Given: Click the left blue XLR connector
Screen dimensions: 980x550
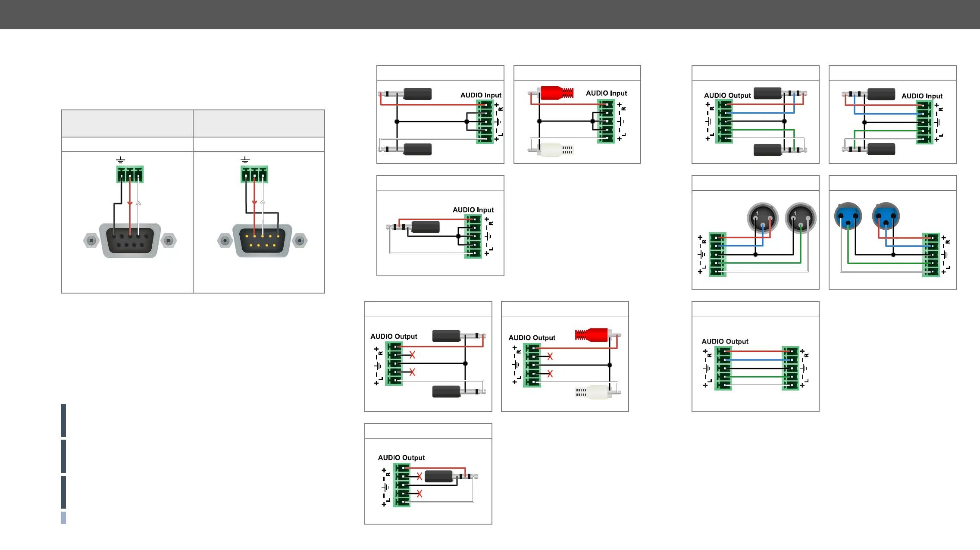Looking at the screenshot, I should 848,216.
